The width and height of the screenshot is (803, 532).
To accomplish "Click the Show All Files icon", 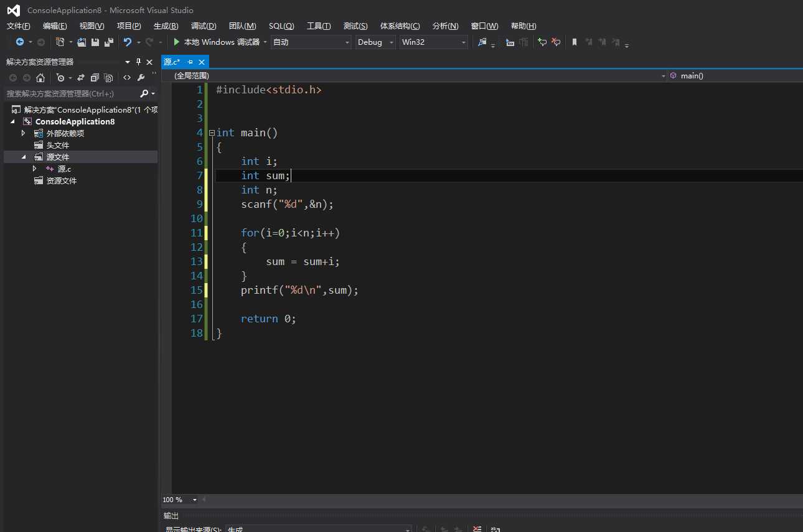I will tap(108, 78).
